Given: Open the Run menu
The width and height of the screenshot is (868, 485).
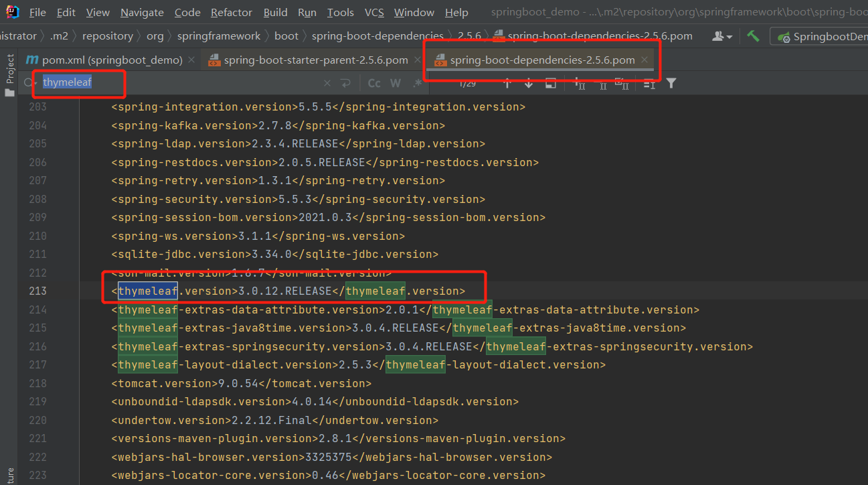Looking at the screenshot, I should point(307,12).
